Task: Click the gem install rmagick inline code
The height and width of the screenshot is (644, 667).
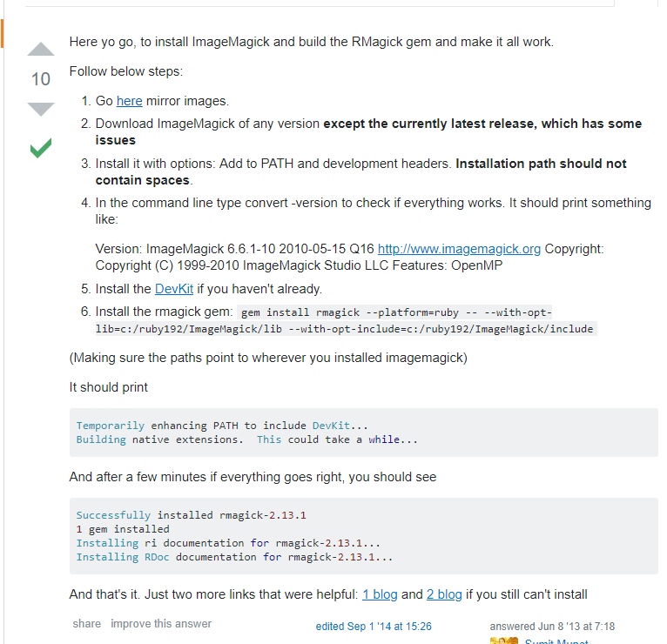Action: click(x=396, y=312)
